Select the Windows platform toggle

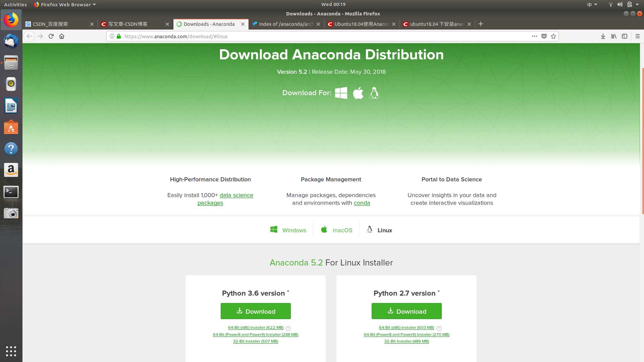click(x=288, y=229)
